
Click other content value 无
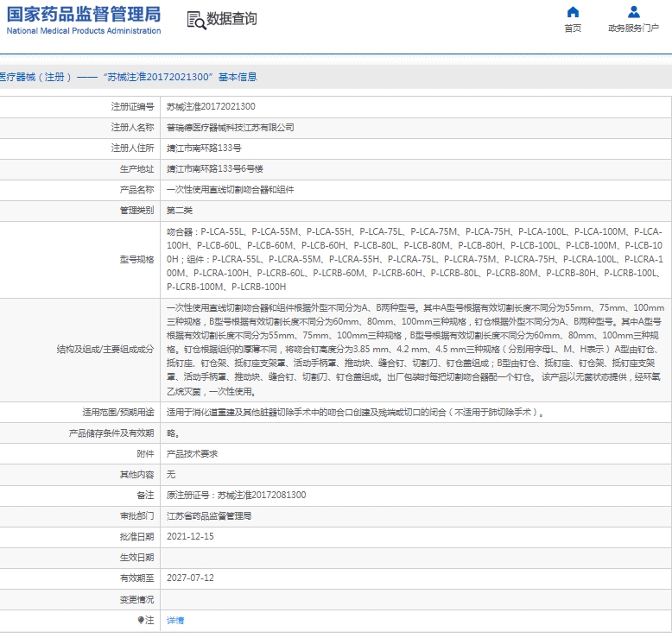(171, 474)
